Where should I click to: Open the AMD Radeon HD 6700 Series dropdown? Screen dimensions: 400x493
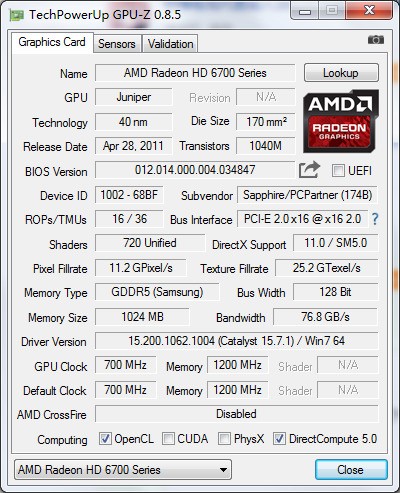coord(123,470)
